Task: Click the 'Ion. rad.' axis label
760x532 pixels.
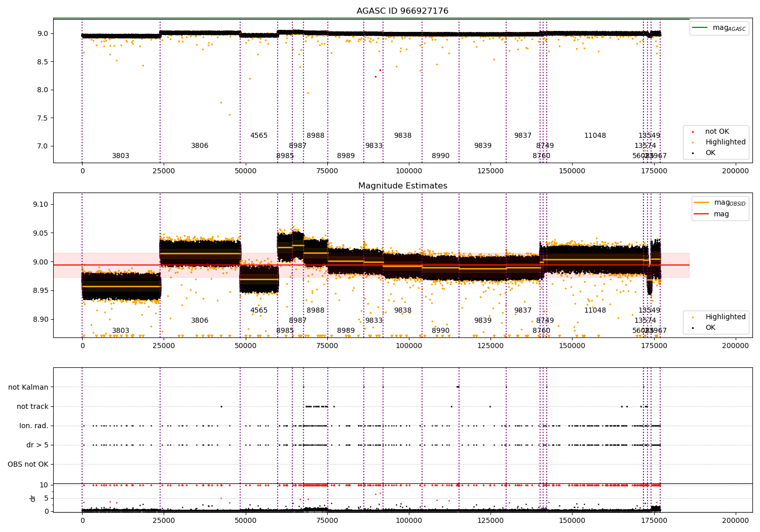Action: pyautogui.click(x=34, y=426)
